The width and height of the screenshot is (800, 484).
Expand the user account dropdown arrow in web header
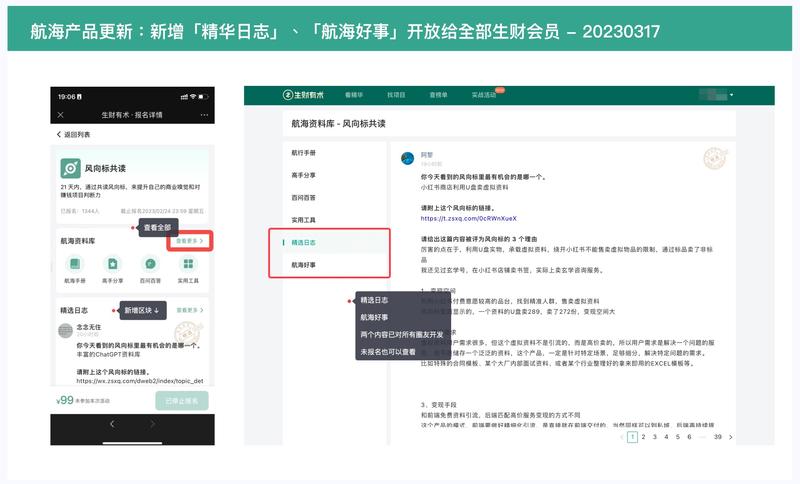pos(731,95)
